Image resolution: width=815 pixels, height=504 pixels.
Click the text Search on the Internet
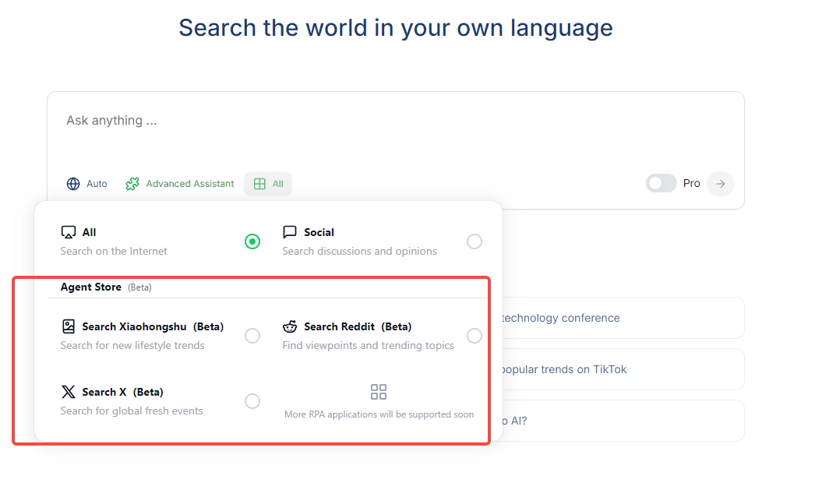point(114,252)
